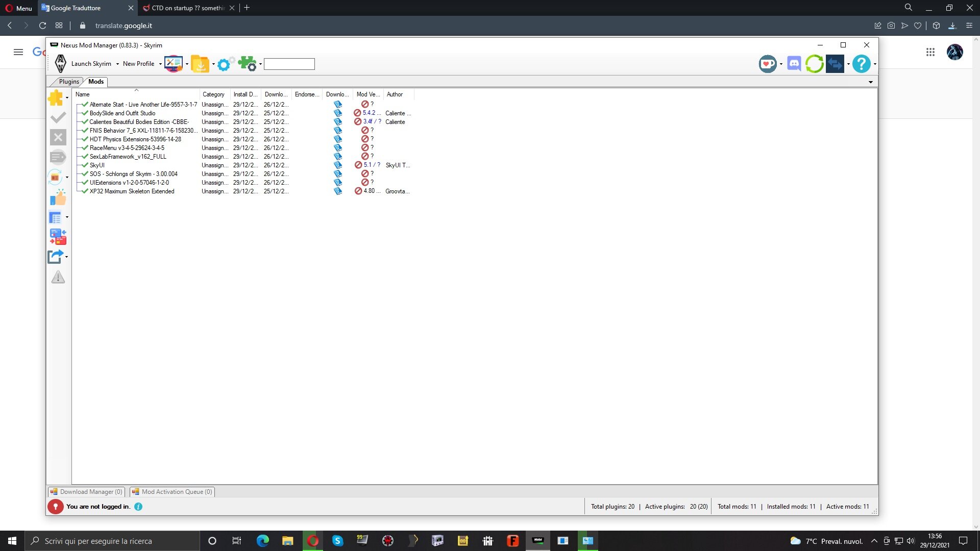Sort by the Mod Version column header
The image size is (980, 551).
pyautogui.click(x=368, y=94)
